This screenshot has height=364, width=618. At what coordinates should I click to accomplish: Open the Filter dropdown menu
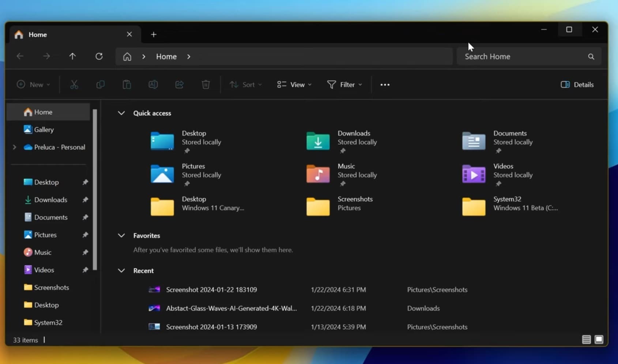(344, 84)
